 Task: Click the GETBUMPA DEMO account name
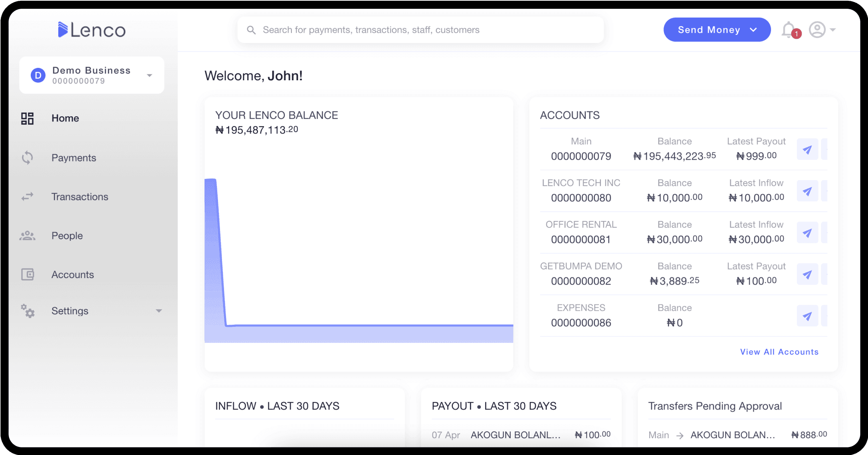click(581, 266)
